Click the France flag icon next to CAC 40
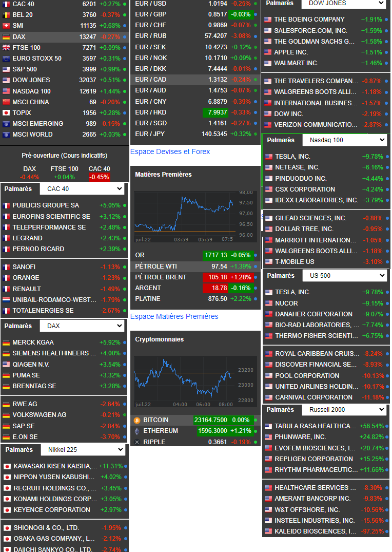 tap(6, 4)
